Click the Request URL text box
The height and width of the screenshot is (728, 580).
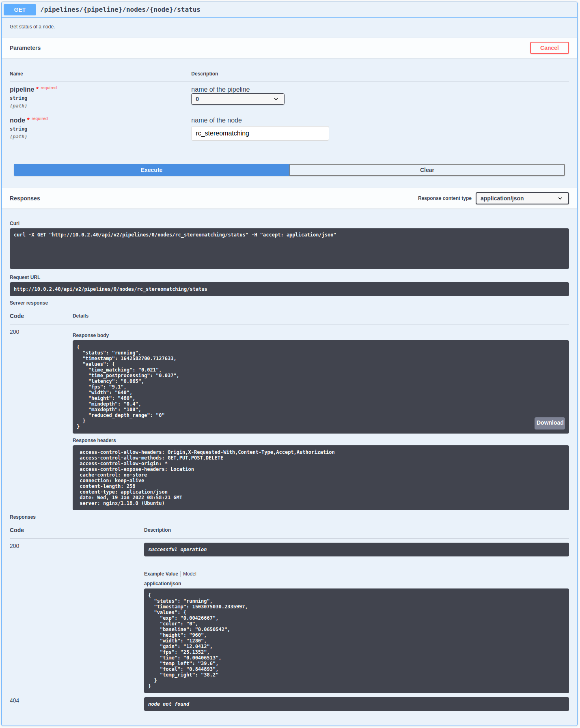pyautogui.click(x=289, y=289)
